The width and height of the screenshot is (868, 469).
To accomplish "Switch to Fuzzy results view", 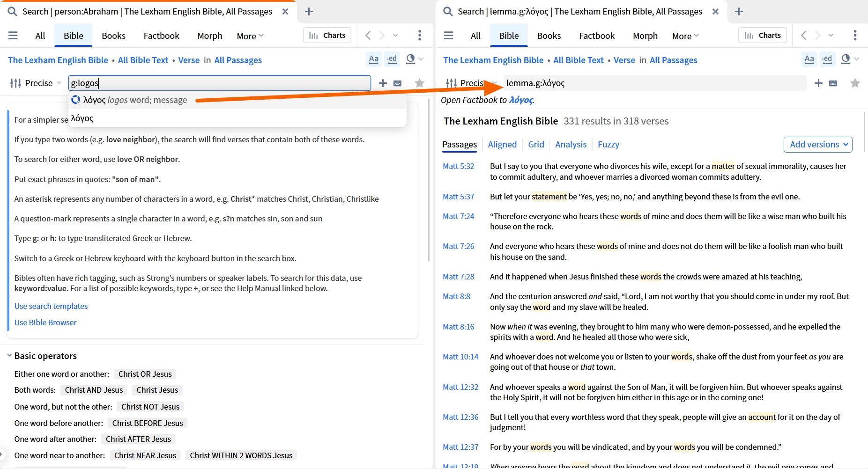I will (608, 144).
